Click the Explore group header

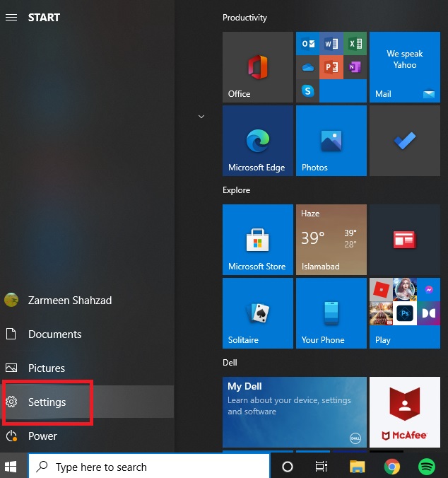pyautogui.click(x=236, y=190)
